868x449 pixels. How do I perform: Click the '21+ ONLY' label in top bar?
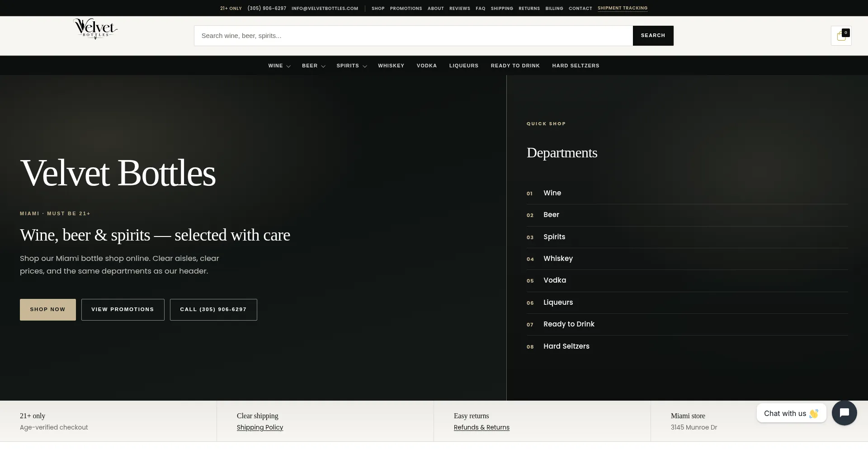(231, 8)
